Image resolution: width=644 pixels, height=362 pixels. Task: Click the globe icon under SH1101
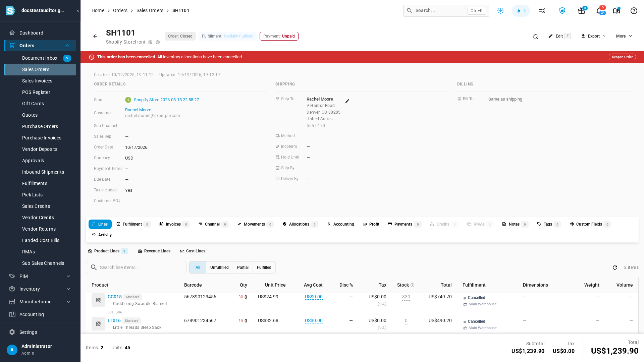click(x=158, y=42)
